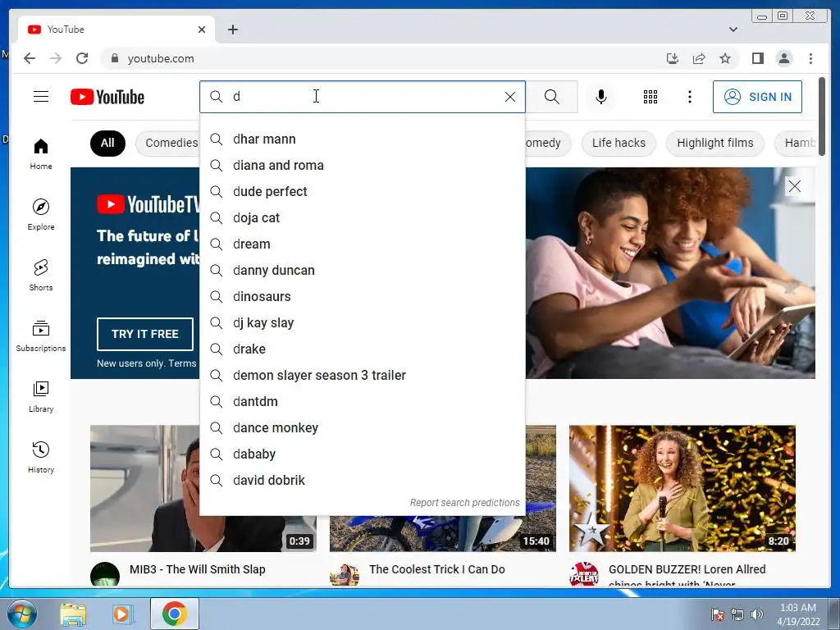Start voice search with the microphone icon
The height and width of the screenshot is (630, 840).
pyautogui.click(x=601, y=97)
